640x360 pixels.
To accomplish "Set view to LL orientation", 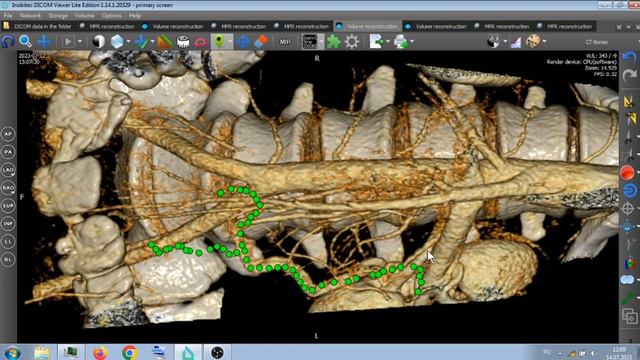I will (8, 242).
